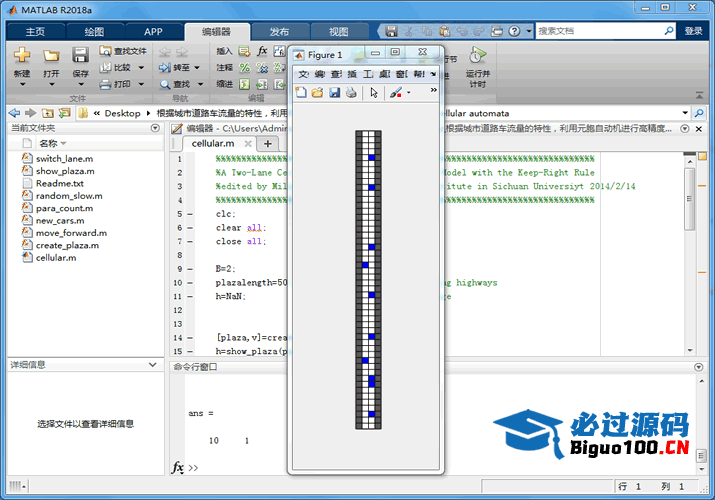Open the current folder panel actions menu
This screenshot has height=500, width=715.
pyautogui.click(x=154, y=128)
